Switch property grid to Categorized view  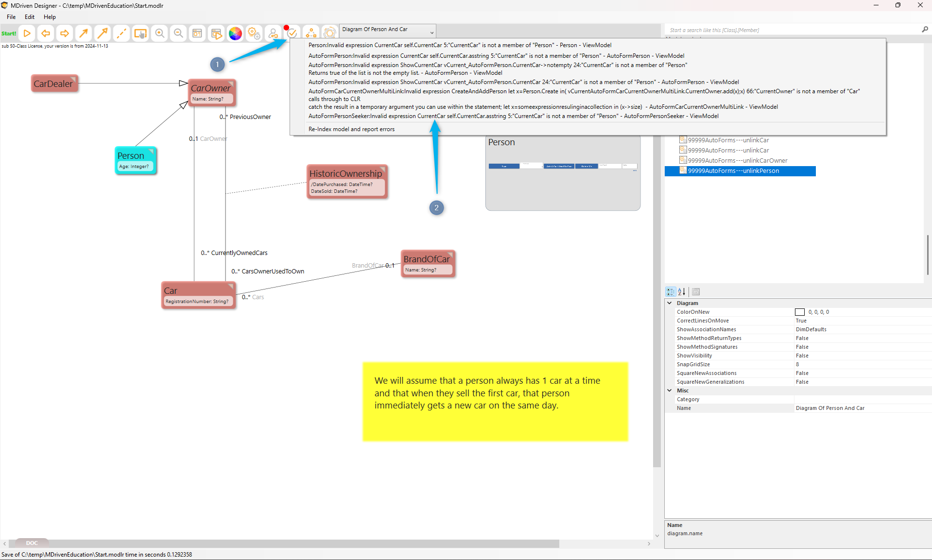(x=671, y=292)
